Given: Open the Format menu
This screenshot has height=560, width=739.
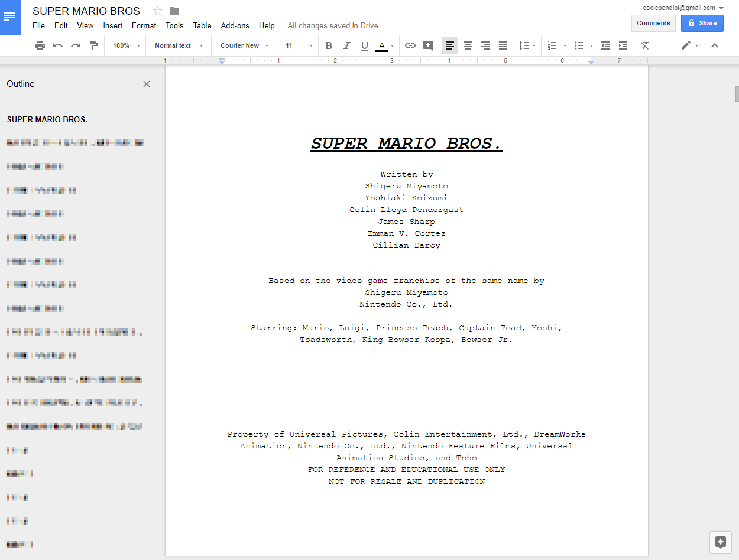Looking at the screenshot, I should pyautogui.click(x=144, y=25).
